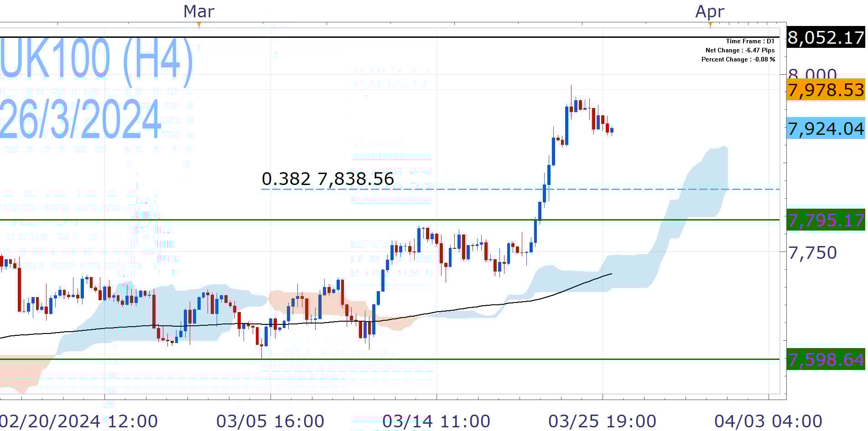Click the 03/14 11:00 time axis label

coord(436,421)
